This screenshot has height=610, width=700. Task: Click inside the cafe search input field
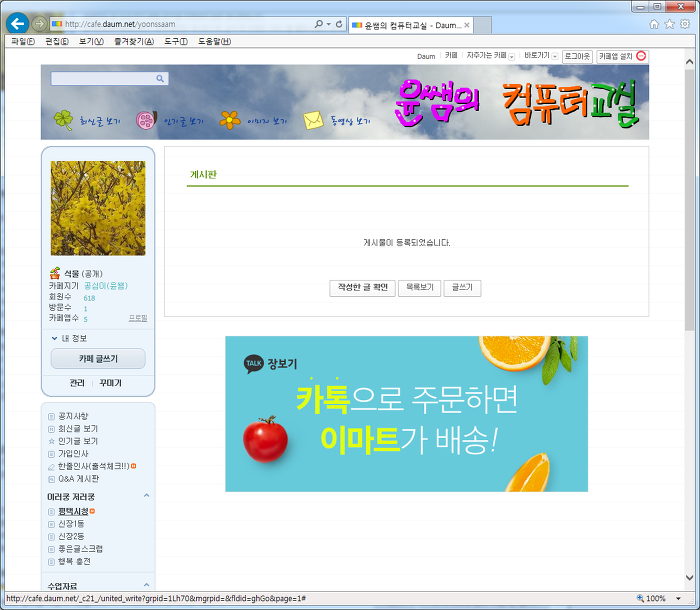(103, 79)
